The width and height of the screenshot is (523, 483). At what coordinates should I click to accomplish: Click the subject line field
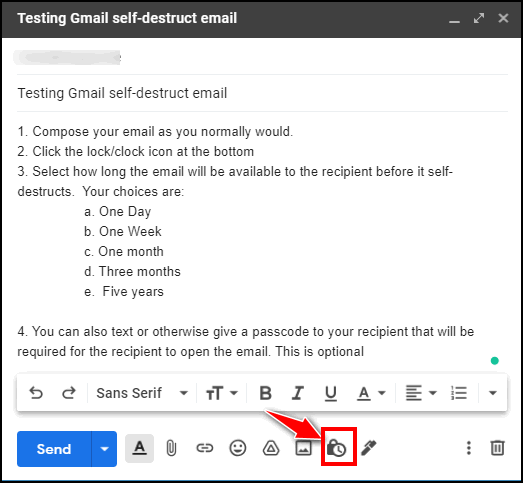point(262,93)
